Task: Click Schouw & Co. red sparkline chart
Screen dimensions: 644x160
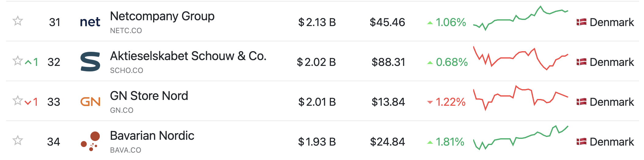Action: click(x=521, y=58)
